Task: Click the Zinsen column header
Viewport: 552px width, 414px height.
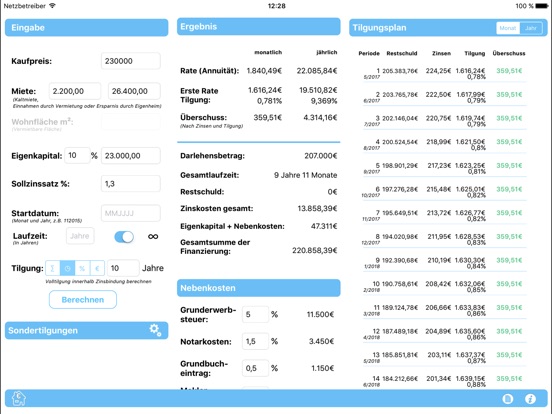Action: coord(441,53)
